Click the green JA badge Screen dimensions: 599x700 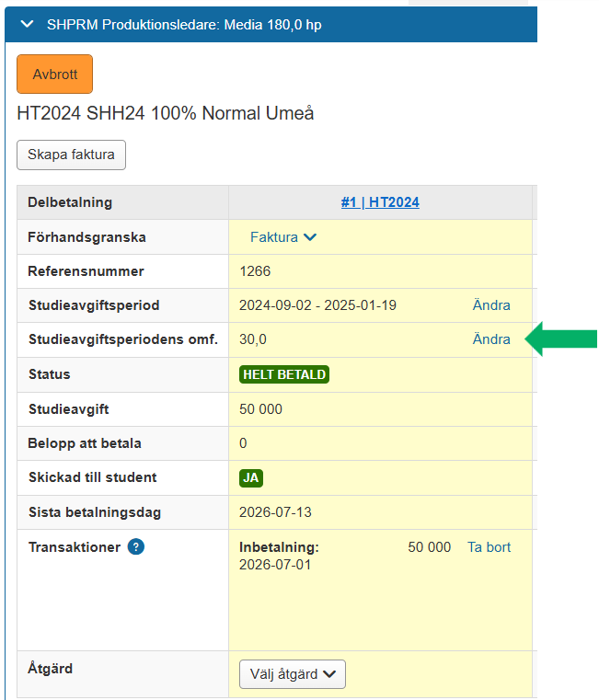[251, 478]
